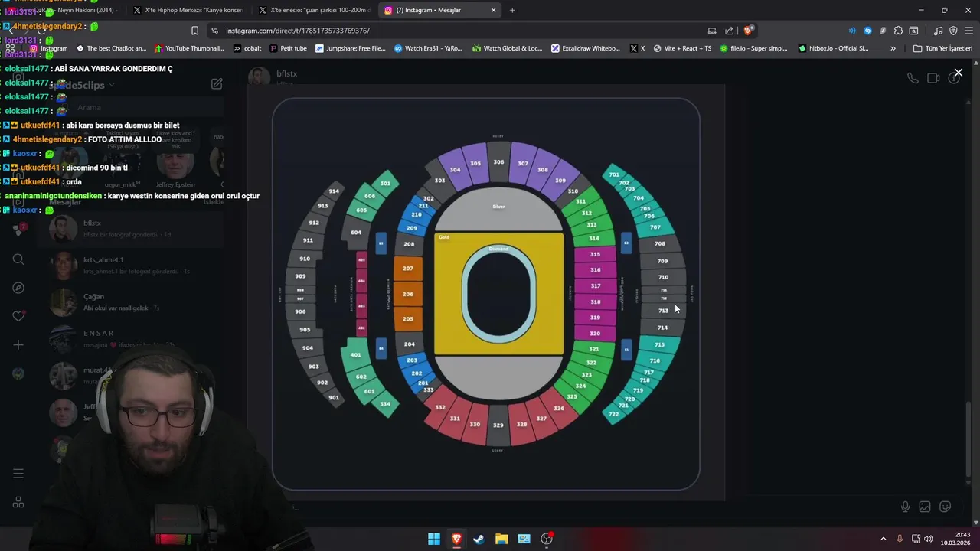Expand hidden bookmarks chevron
This screenshot has width=980, height=551.
pyautogui.click(x=893, y=48)
